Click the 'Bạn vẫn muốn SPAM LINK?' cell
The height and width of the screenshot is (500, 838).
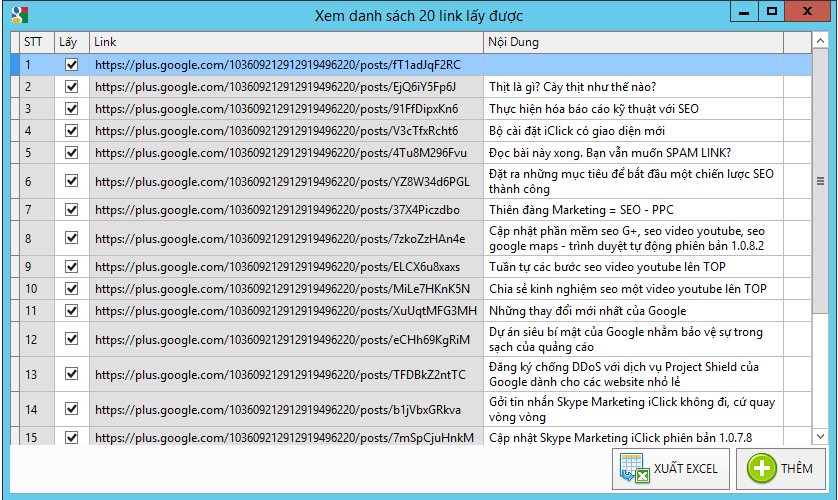click(633, 153)
